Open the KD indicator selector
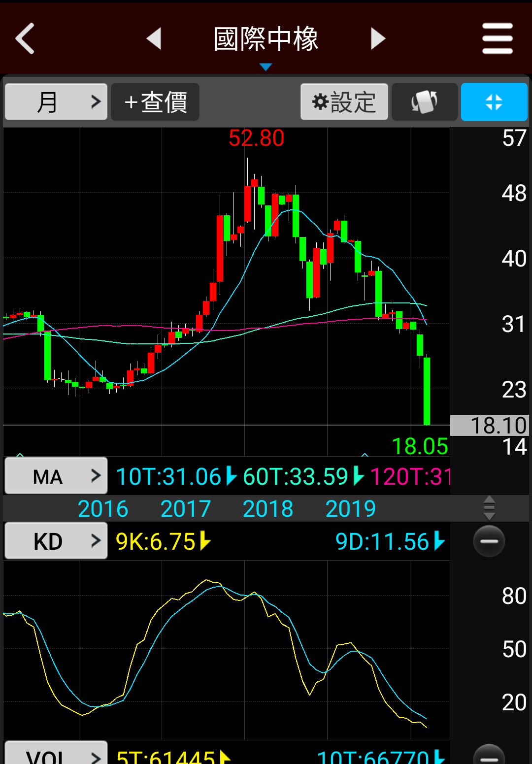The image size is (532, 764). (x=56, y=541)
